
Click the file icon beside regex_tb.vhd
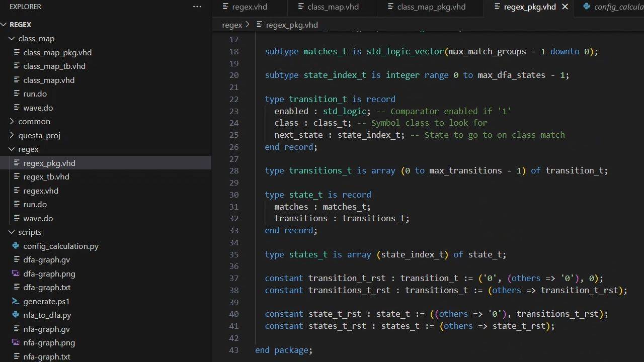click(16, 176)
